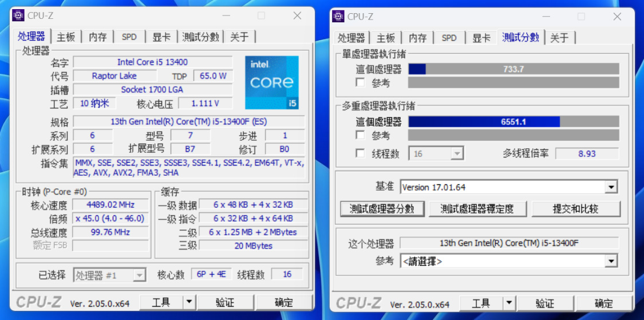
Task: Click the name field Intel Core i5 13400
Action: (x=153, y=62)
